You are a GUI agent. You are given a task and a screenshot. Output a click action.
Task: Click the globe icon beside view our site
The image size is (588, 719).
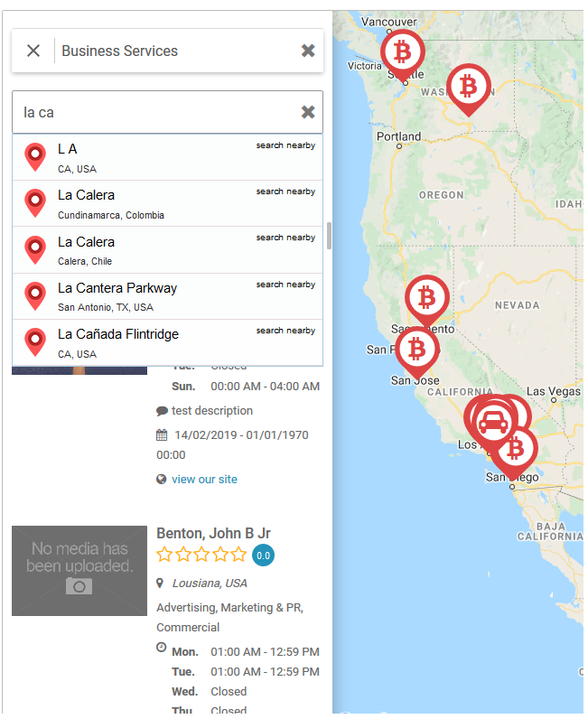click(x=162, y=479)
